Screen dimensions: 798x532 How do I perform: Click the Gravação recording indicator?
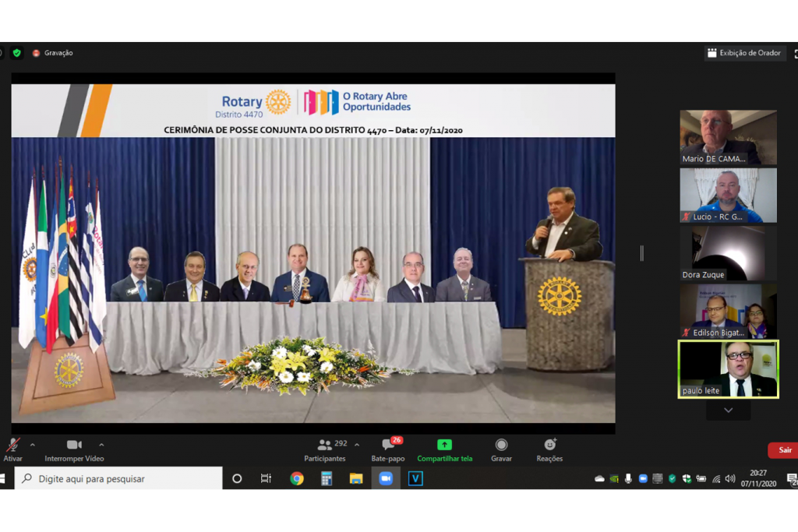coord(52,53)
